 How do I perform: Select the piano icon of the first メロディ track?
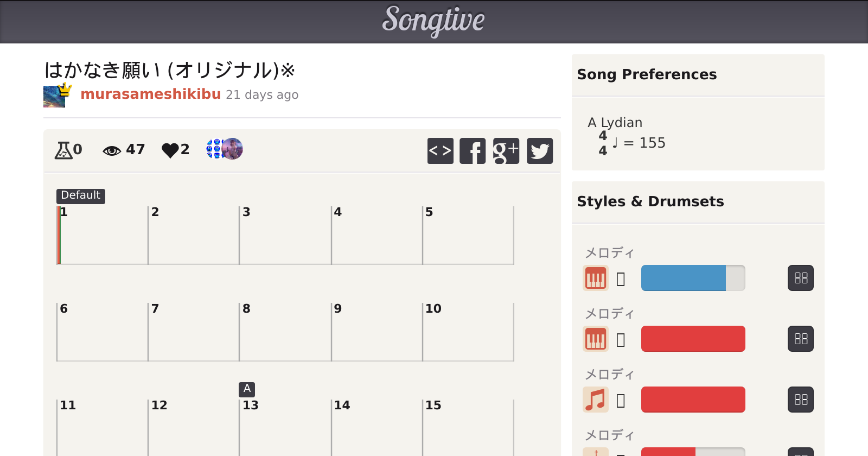click(595, 278)
